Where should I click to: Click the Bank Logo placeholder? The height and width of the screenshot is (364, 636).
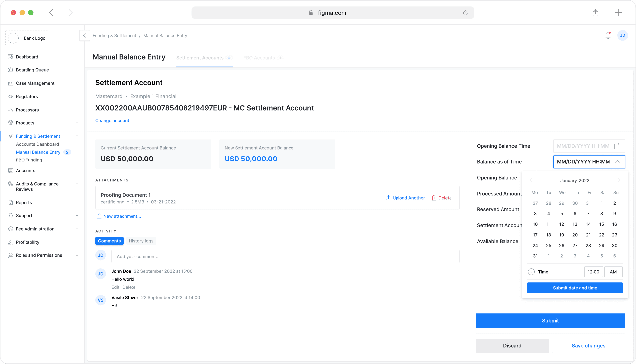click(x=27, y=38)
